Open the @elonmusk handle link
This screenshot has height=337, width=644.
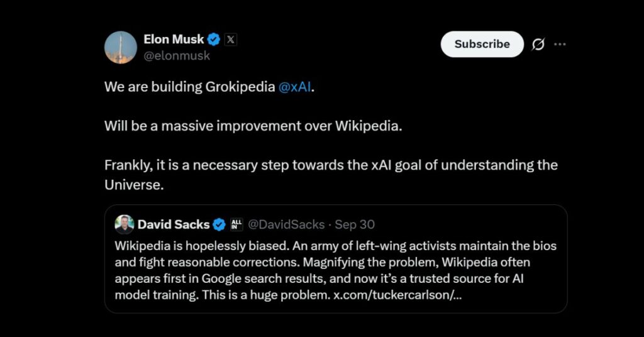[x=177, y=55]
